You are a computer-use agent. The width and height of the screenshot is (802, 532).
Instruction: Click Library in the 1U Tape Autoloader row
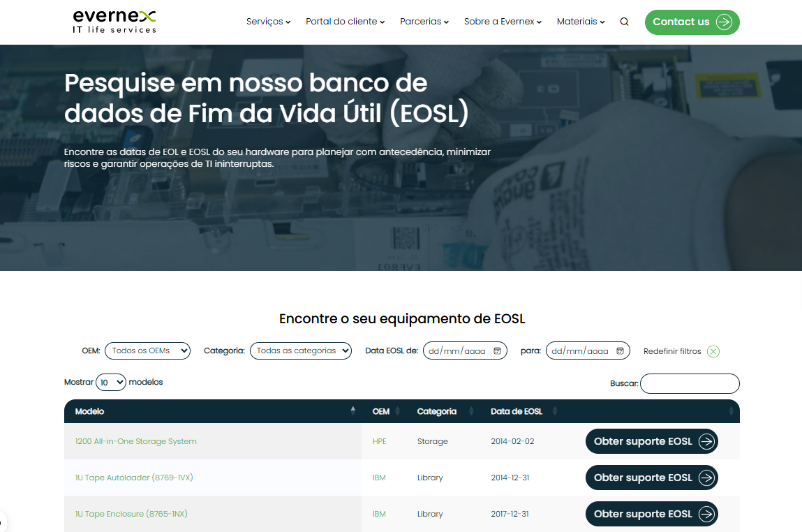pos(430,478)
